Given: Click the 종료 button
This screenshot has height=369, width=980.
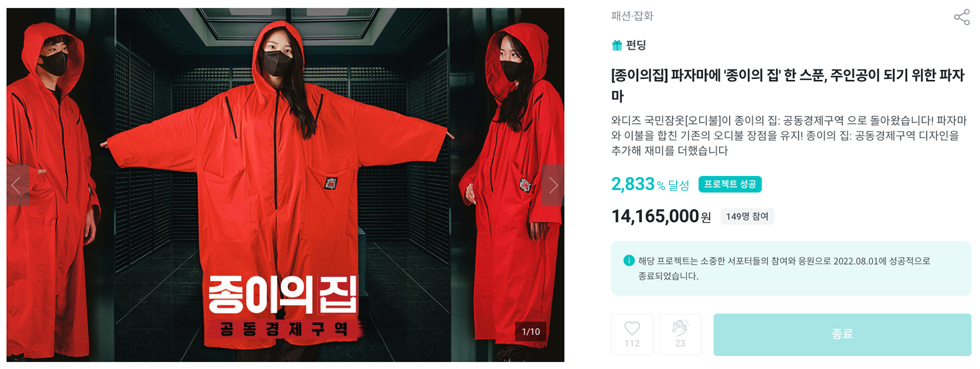Looking at the screenshot, I should point(842,334).
